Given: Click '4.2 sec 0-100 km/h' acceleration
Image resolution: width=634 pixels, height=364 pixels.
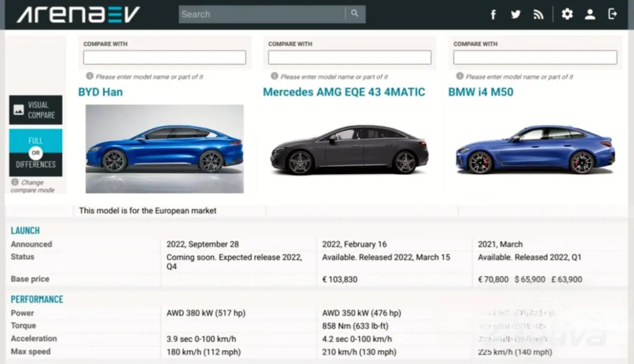Looking at the screenshot, I should (357, 339).
